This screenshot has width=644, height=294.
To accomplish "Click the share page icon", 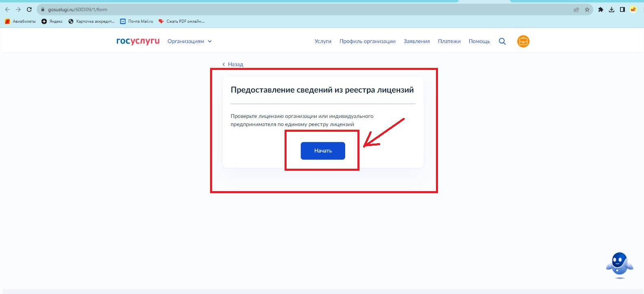I will pos(576,9).
